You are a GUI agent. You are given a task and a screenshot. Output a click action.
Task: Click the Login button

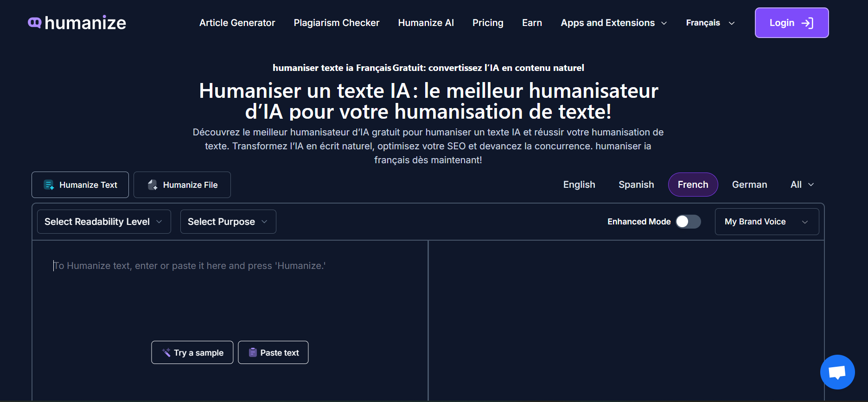[x=791, y=23]
